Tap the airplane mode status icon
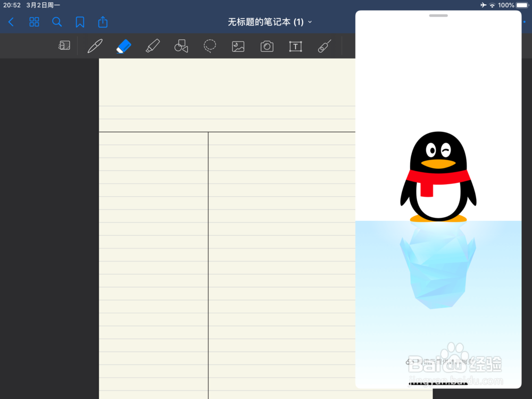Screen dimensions: 532x399 coord(483,5)
